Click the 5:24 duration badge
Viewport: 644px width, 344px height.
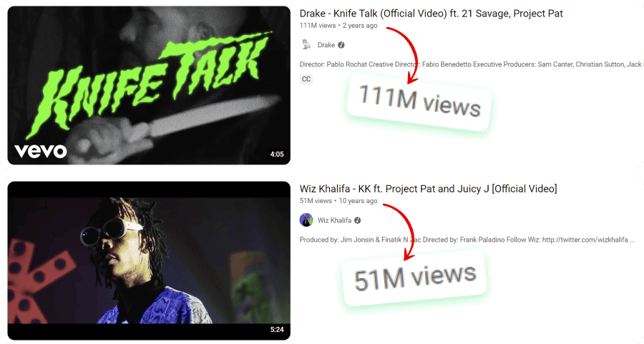tap(277, 329)
